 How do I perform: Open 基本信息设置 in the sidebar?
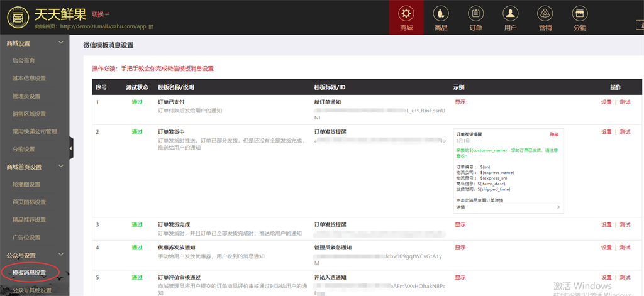[x=29, y=79]
